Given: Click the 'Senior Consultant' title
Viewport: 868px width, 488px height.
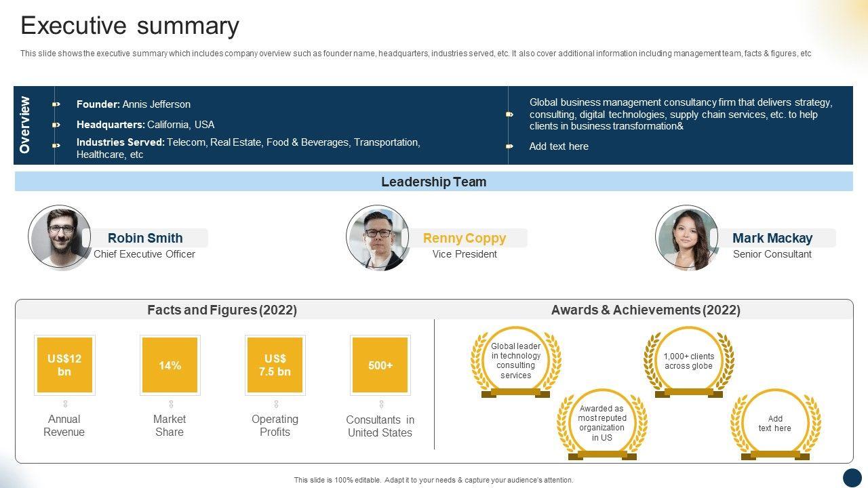Looking at the screenshot, I should (772, 254).
